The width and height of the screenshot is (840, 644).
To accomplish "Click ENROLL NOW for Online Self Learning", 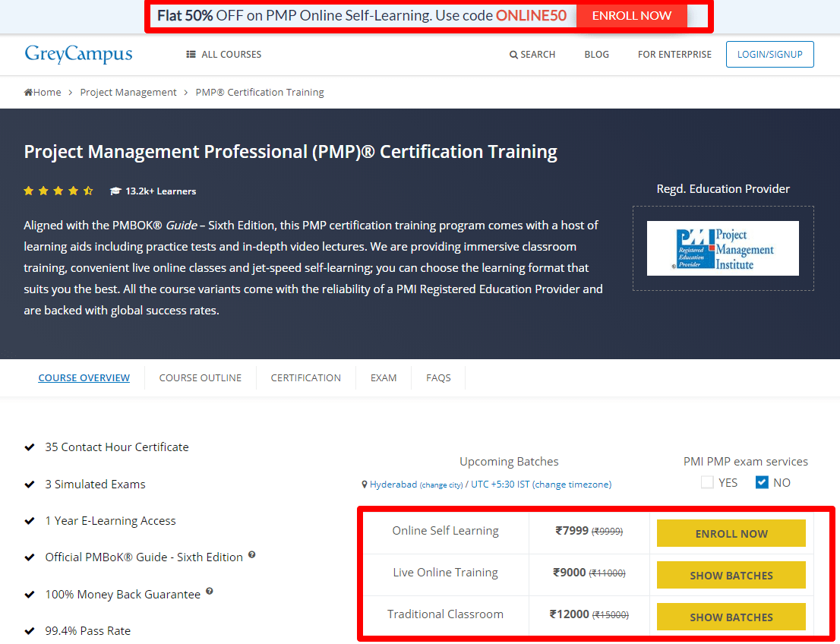I will pos(731,533).
